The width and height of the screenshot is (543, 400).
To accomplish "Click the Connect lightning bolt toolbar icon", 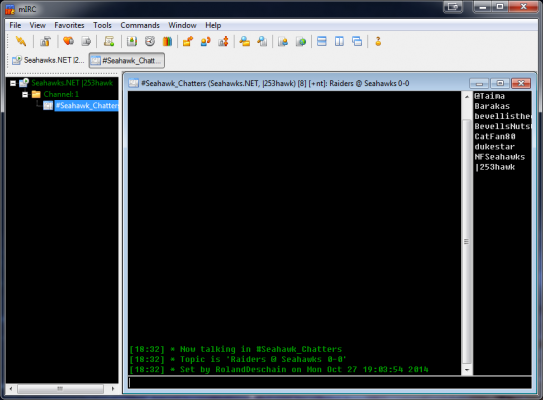I will [x=21, y=42].
